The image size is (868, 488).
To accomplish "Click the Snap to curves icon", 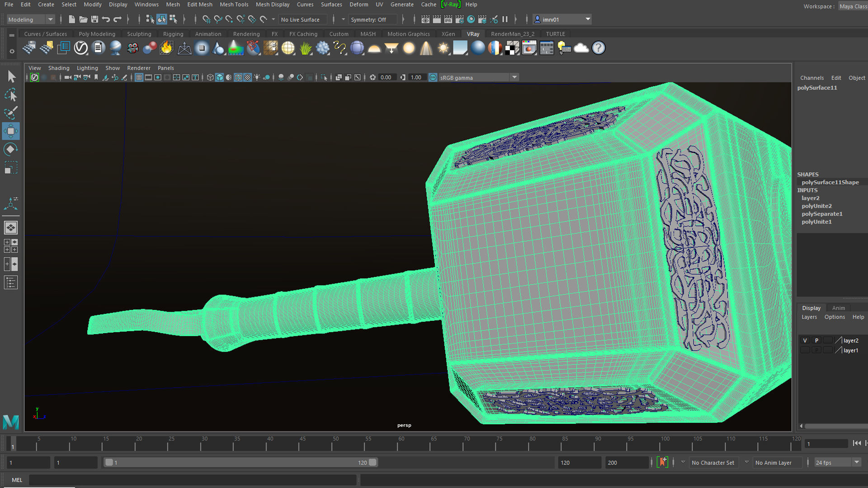I will pos(218,19).
